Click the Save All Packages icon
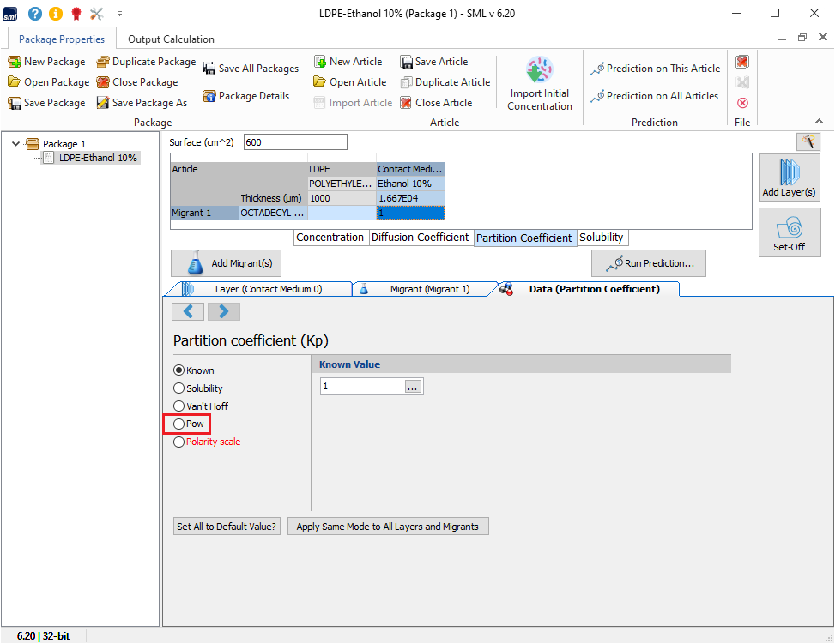 [x=209, y=69]
